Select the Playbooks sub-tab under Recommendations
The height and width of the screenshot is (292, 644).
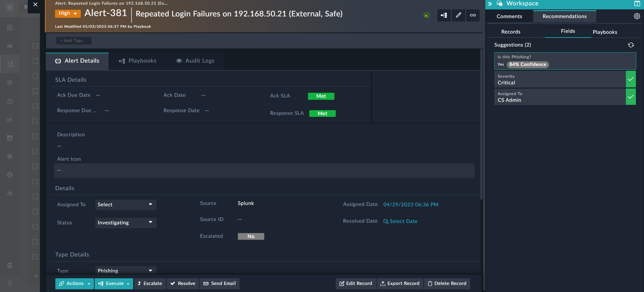605,32
